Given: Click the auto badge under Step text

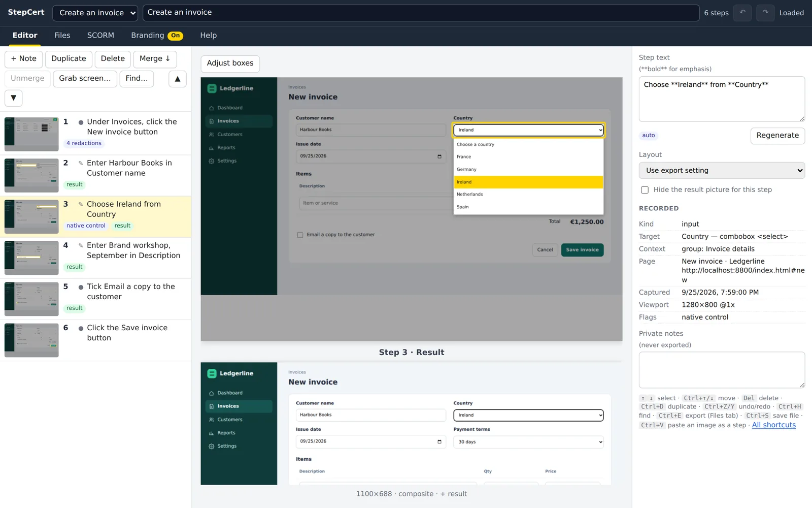Looking at the screenshot, I should click(x=649, y=136).
